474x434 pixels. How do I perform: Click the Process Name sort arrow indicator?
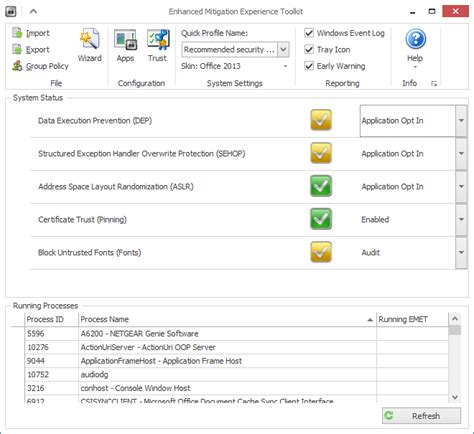pos(370,320)
